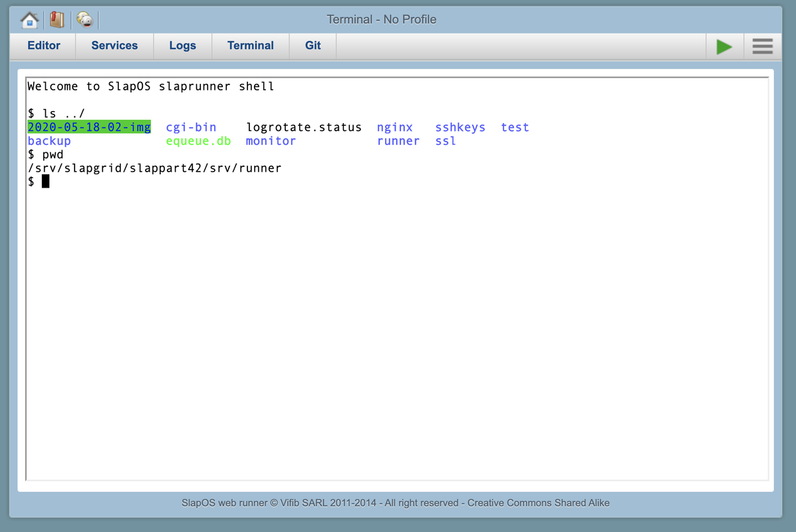Click the 'pwd' command line
Viewport: 796px width, 532px height.
pos(46,154)
